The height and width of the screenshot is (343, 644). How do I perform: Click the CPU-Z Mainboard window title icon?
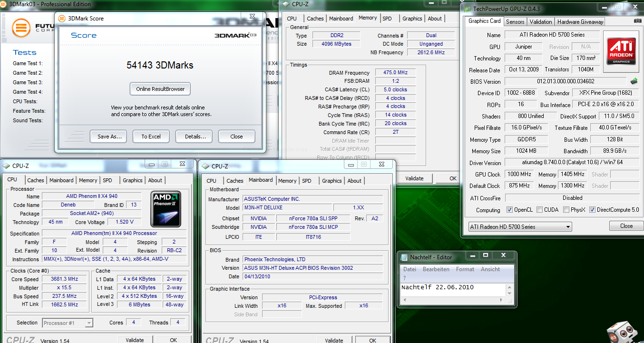(x=205, y=166)
